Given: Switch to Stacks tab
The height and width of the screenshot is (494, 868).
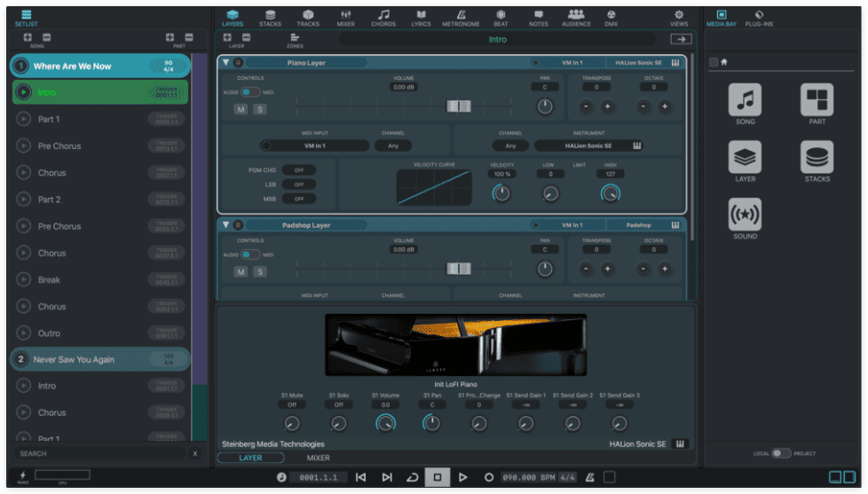Looking at the screenshot, I should (x=270, y=18).
